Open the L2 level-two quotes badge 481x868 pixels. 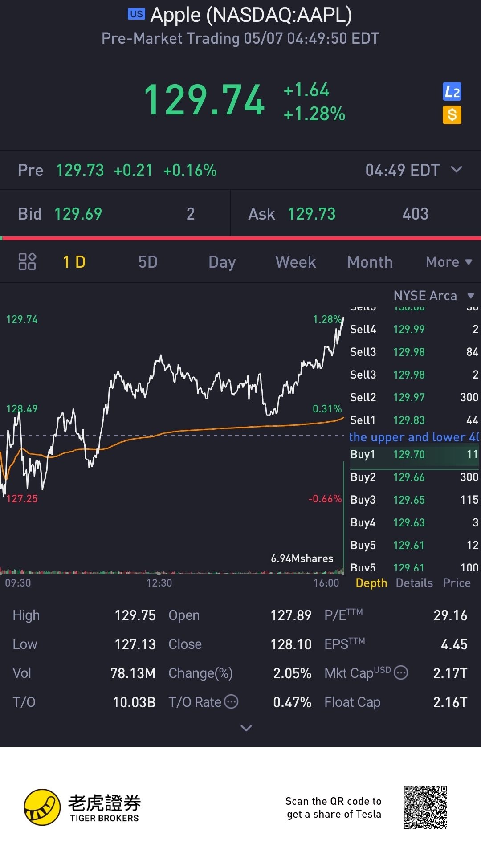(x=452, y=92)
